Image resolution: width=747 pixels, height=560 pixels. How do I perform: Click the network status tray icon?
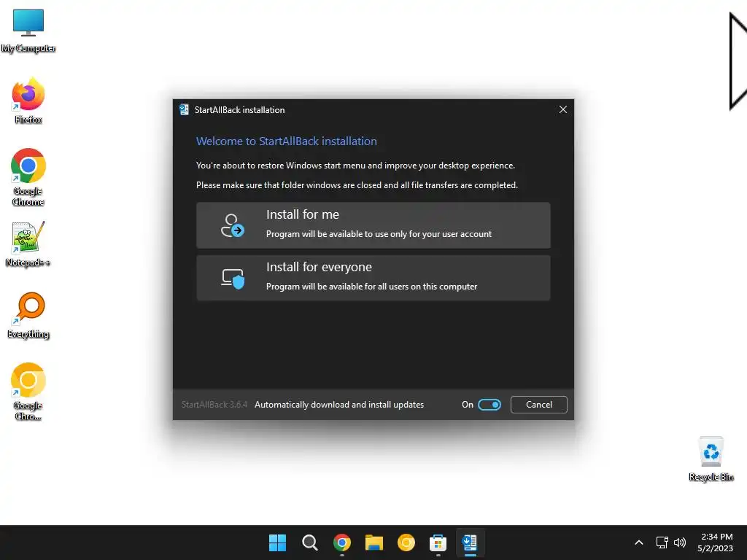pos(662,542)
